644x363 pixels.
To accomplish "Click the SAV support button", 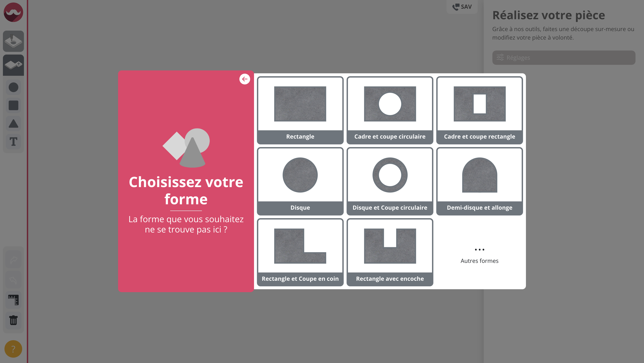I will pyautogui.click(x=462, y=7).
